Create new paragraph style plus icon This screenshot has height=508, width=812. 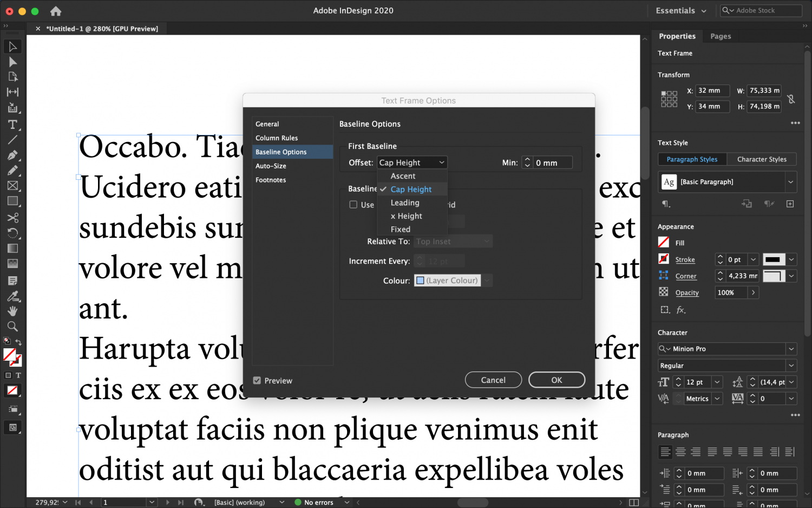pos(790,204)
